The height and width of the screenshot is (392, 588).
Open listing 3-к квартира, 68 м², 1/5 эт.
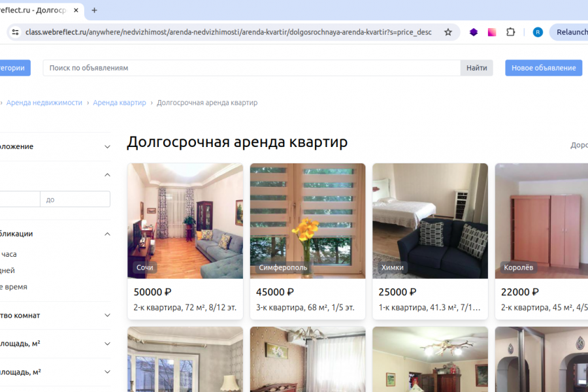305,308
